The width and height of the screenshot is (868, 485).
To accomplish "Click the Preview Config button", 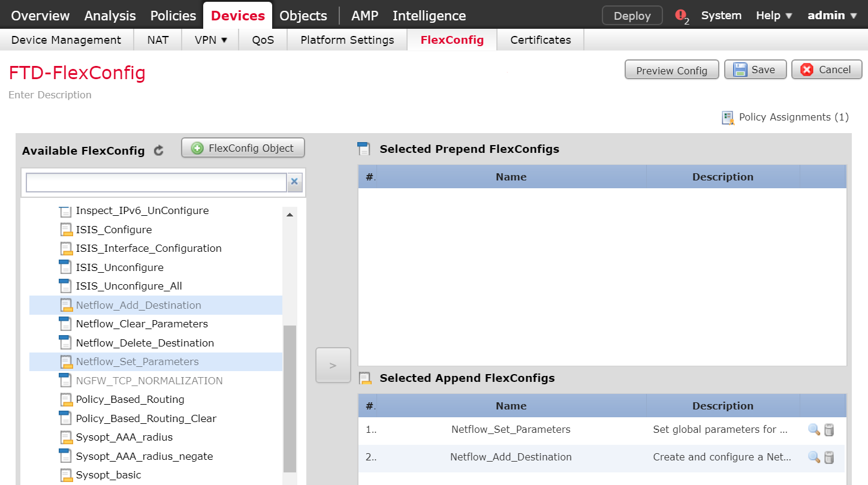I will coord(672,70).
